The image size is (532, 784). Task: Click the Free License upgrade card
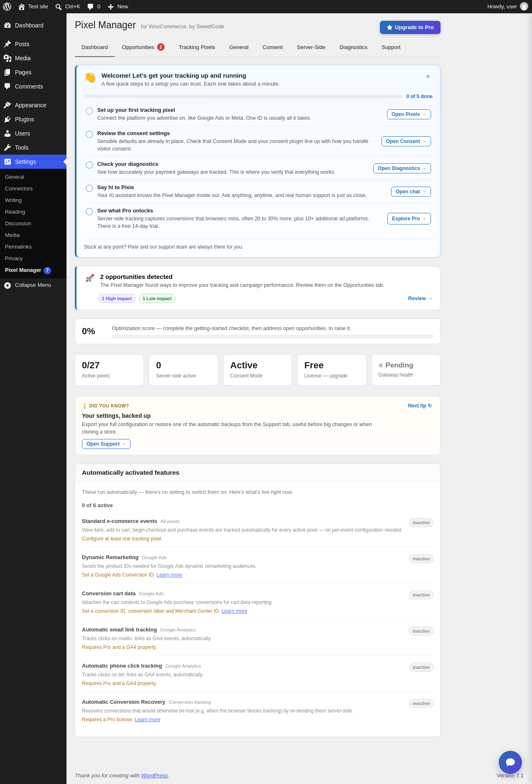[332, 370]
